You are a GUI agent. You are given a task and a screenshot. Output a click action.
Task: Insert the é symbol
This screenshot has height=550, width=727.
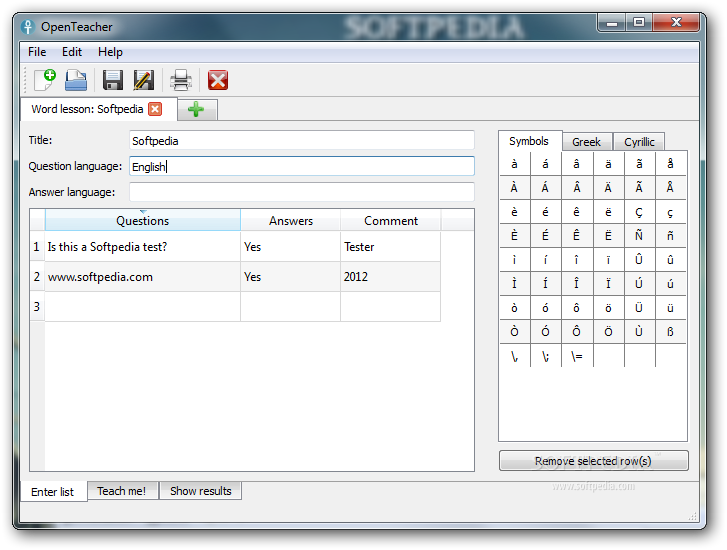coord(545,212)
